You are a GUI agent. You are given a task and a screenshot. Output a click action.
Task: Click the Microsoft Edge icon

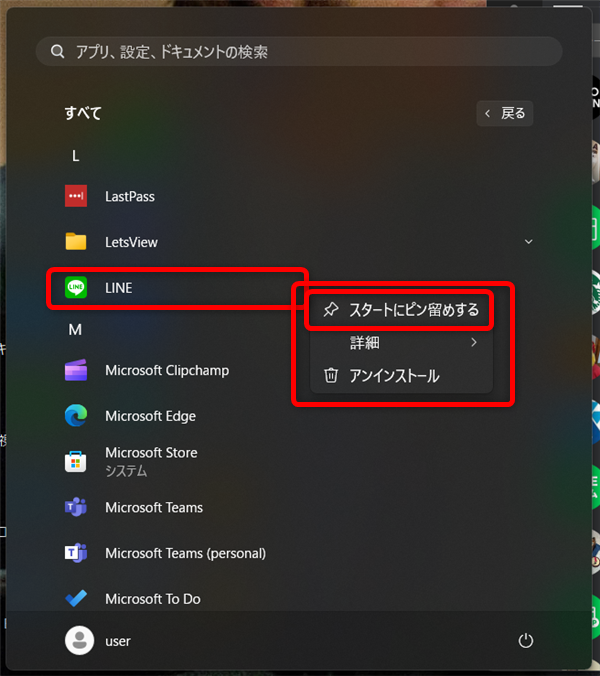(x=76, y=416)
